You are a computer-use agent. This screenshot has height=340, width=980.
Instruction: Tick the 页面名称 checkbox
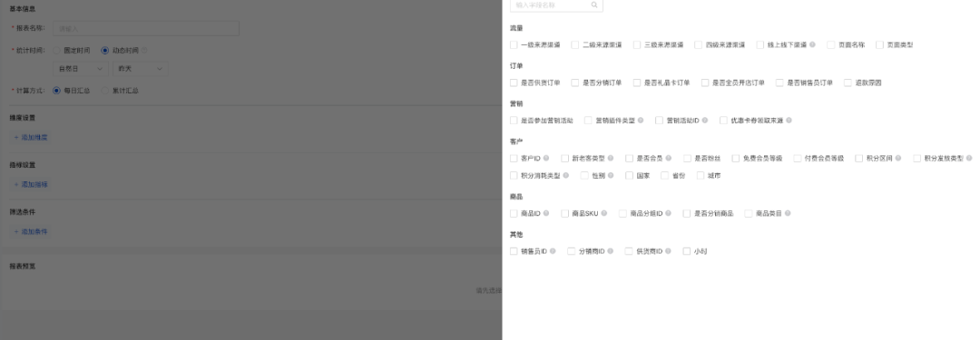(830, 45)
